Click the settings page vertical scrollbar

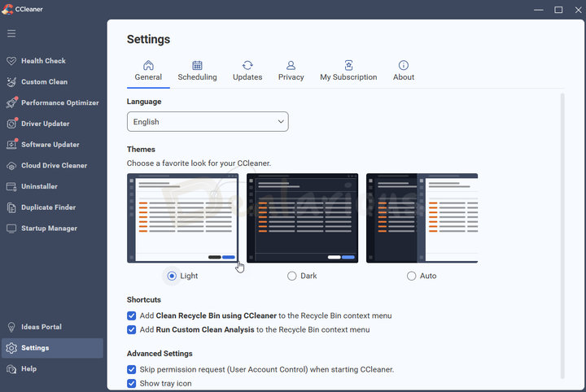tap(562, 236)
